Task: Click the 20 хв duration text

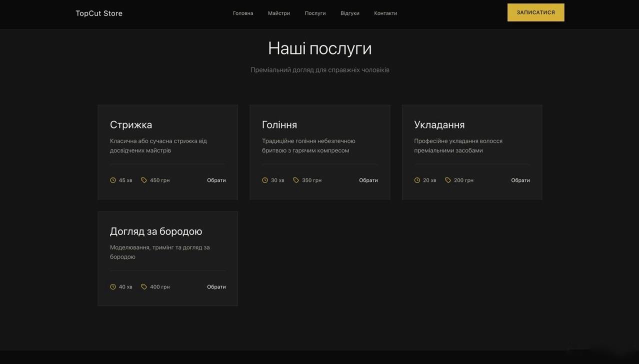Action: tap(429, 180)
